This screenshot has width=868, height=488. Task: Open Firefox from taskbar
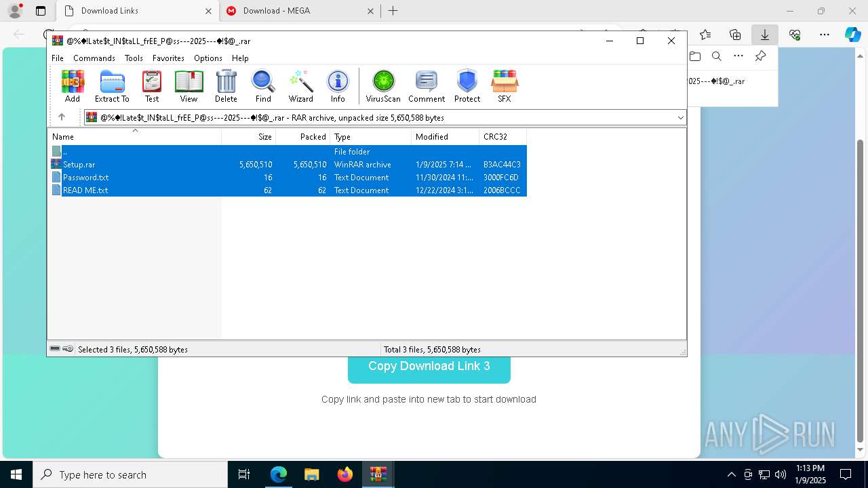tap(344, 474)
